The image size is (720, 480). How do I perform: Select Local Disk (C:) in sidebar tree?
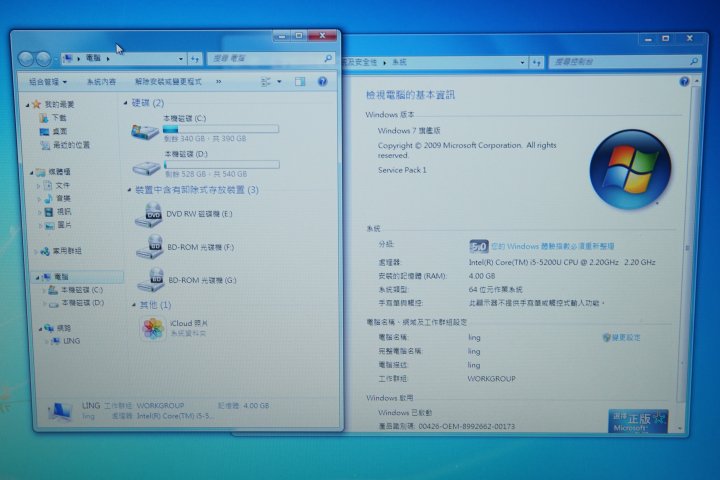(x=76, y=290)
